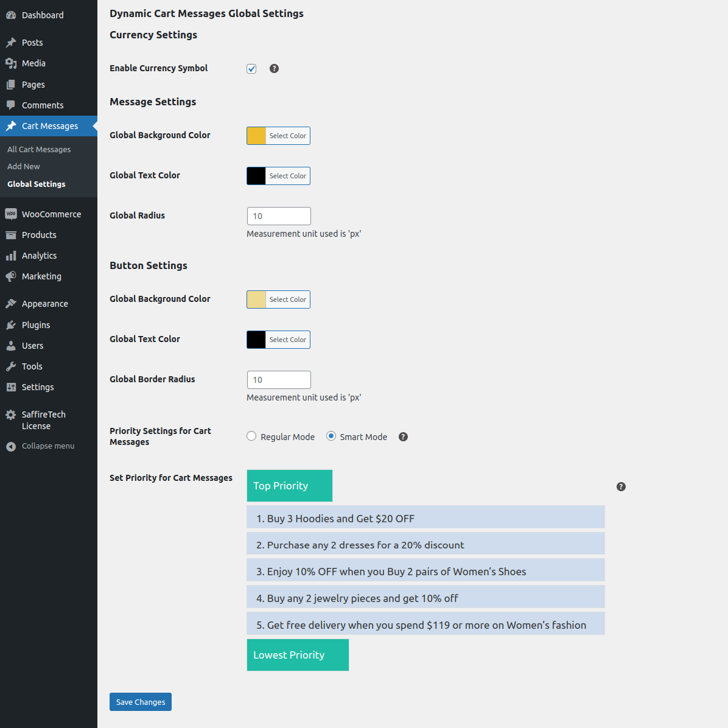Select the Smart Mode radio button

[x=331, y=436]
